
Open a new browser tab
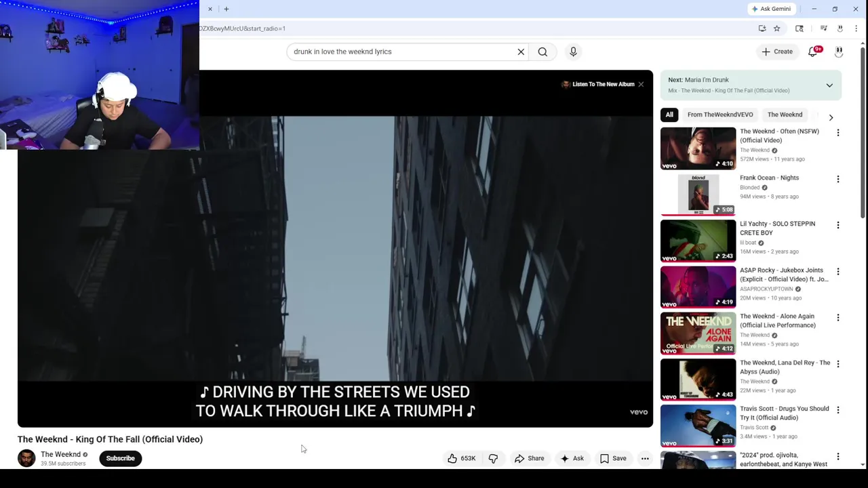226,9
